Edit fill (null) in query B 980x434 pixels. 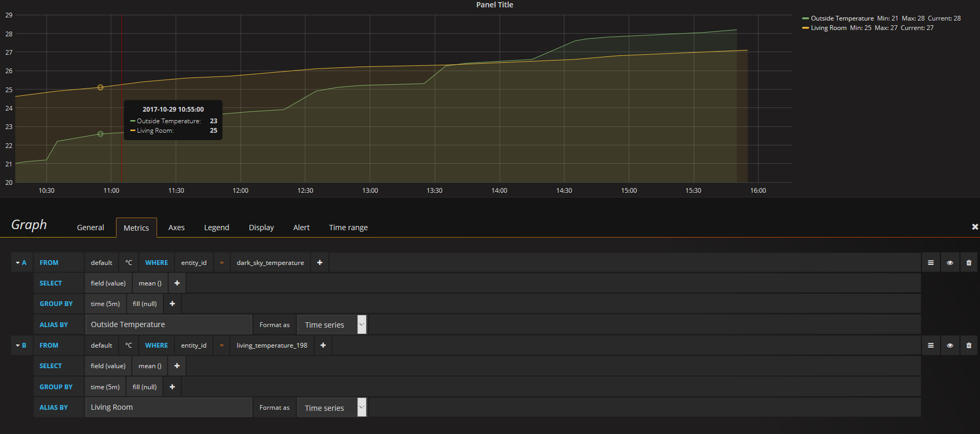[x=145, y=387]
